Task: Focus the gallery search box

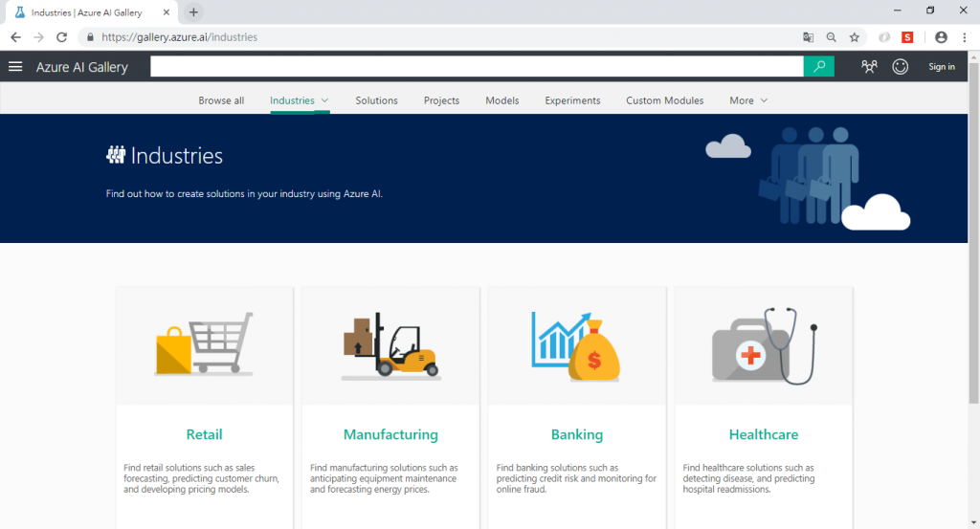Action: coord(477,66)
